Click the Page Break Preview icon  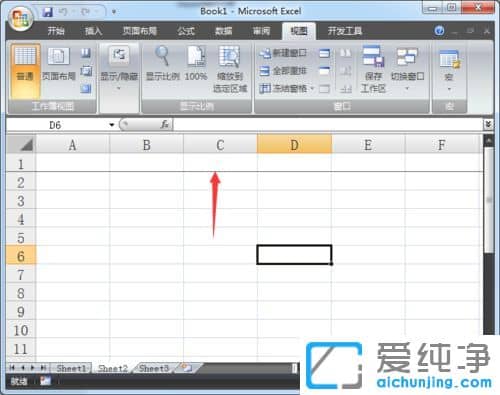coord(86,53)
